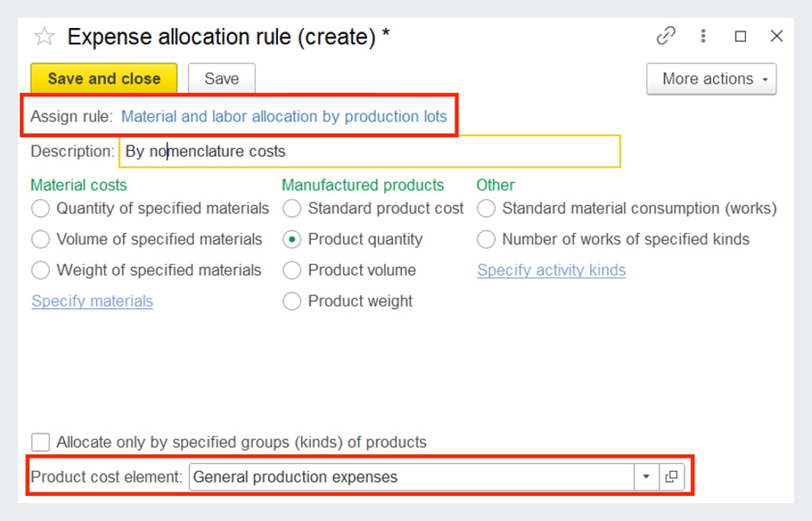
Task: Select Standard product cost radio button
Action: (291, 209)
